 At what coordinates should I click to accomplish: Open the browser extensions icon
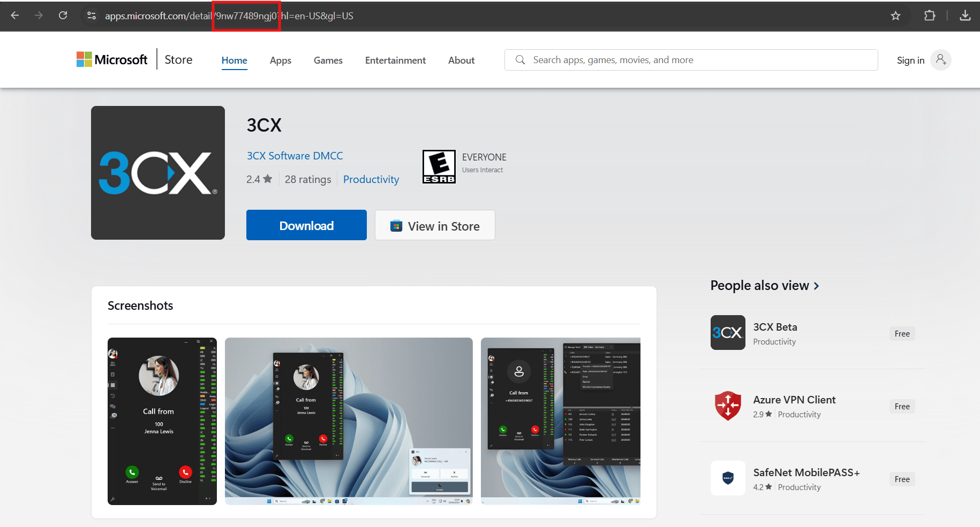click(x=930, y=16)
